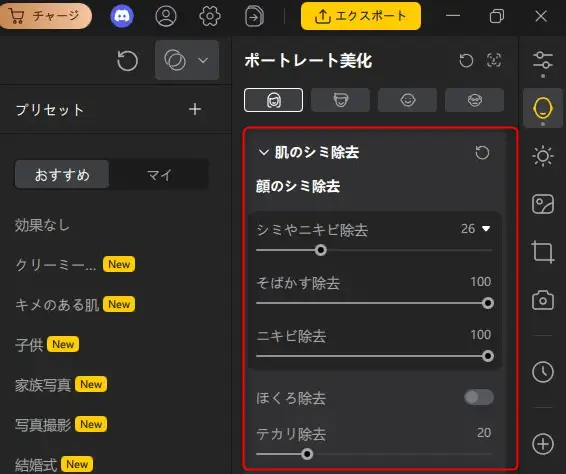566x474 pixels.
Task: Select the crop tool in sidebar
Action: point(543,252)
